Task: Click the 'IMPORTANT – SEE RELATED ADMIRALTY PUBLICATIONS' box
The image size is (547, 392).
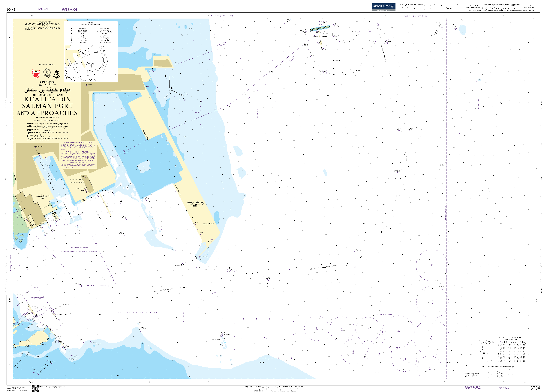Action: (502, 7)
